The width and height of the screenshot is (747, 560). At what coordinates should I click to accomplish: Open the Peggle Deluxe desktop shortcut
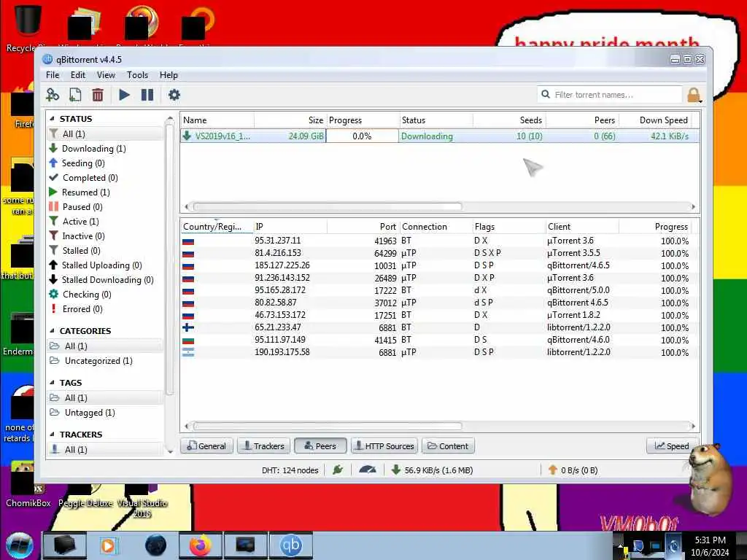pyautogui.click(x=85, y=496)
